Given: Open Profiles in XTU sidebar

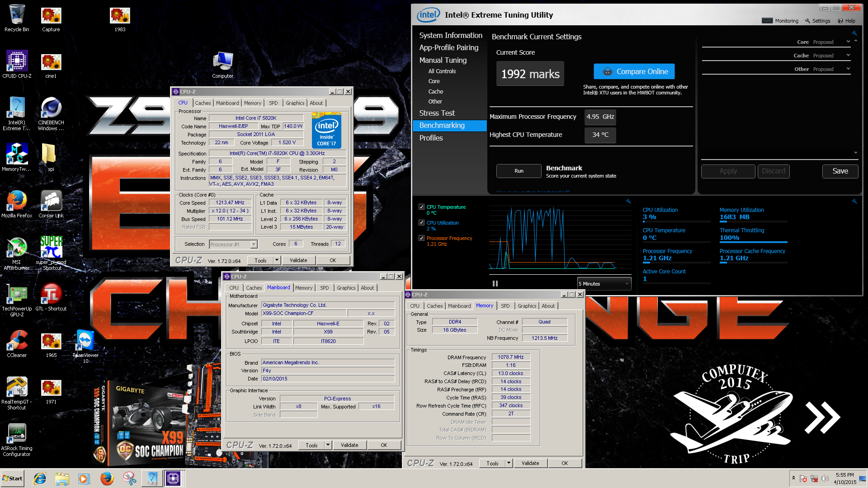Looking at the screenshot, I should (x=431, y=138).
